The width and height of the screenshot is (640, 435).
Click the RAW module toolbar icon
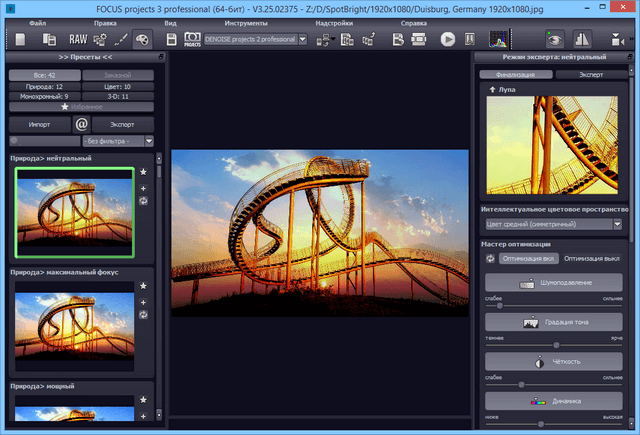point(76,39)
